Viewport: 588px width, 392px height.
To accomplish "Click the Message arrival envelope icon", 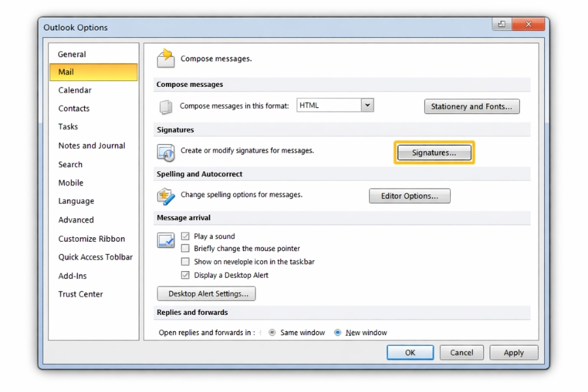I will click(x=166, y=240).
